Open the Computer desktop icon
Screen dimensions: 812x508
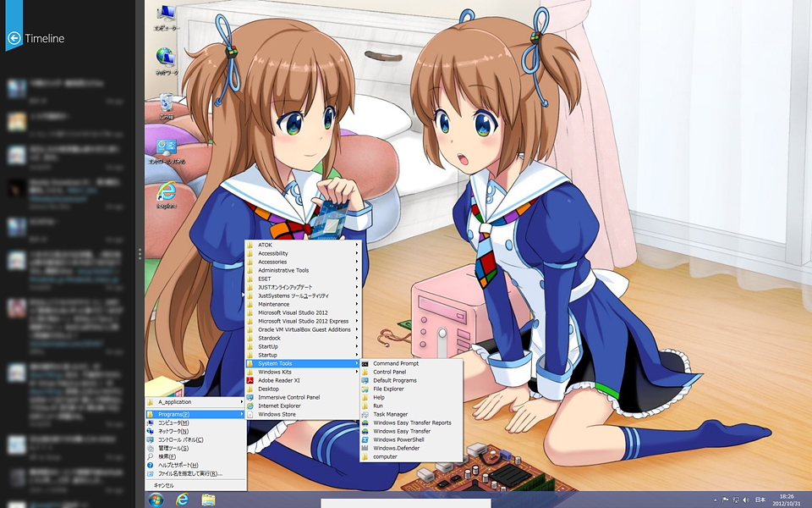point(167,18)
